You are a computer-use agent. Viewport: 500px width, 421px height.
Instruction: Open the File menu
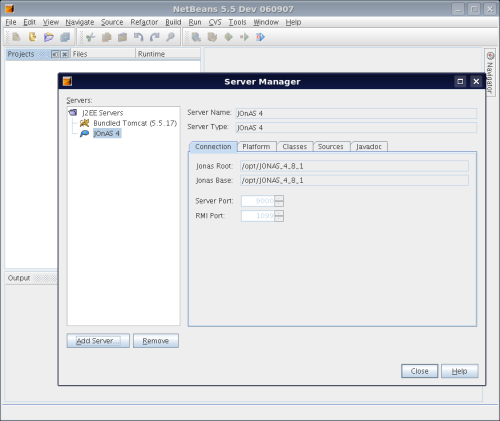pyautogui.click(x=11, y=22)
